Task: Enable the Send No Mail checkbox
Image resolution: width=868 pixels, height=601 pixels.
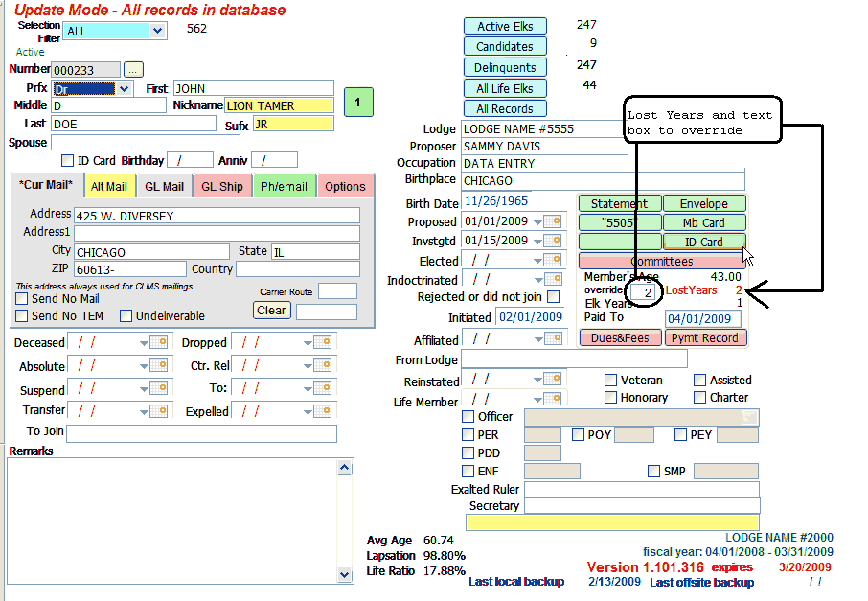Action: click(x=23, y=299)
